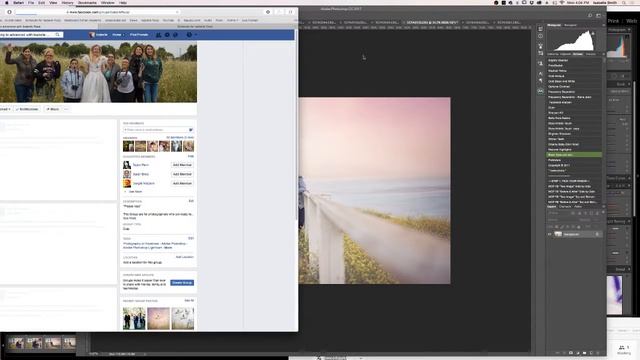Viewport: 640px width, 360px height.
Task: Click the delete trash icon in Layers panel bottom
Action: click(598, 353)
